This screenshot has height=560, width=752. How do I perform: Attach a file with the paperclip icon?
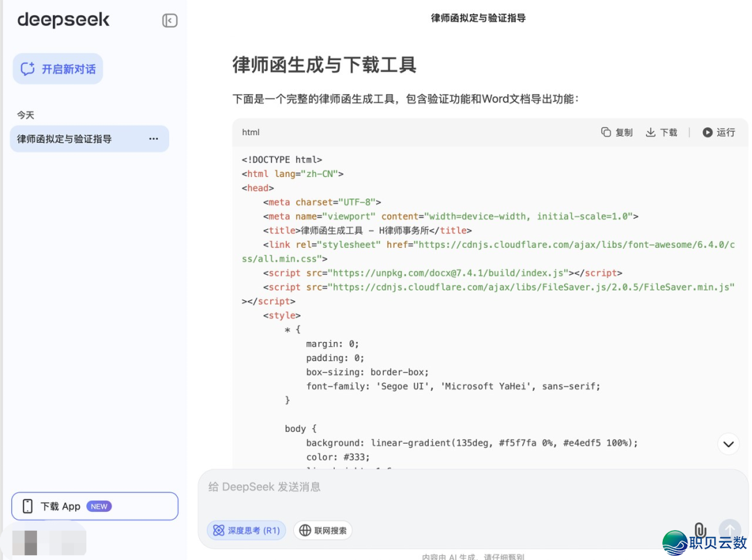[x=700, y=530]
